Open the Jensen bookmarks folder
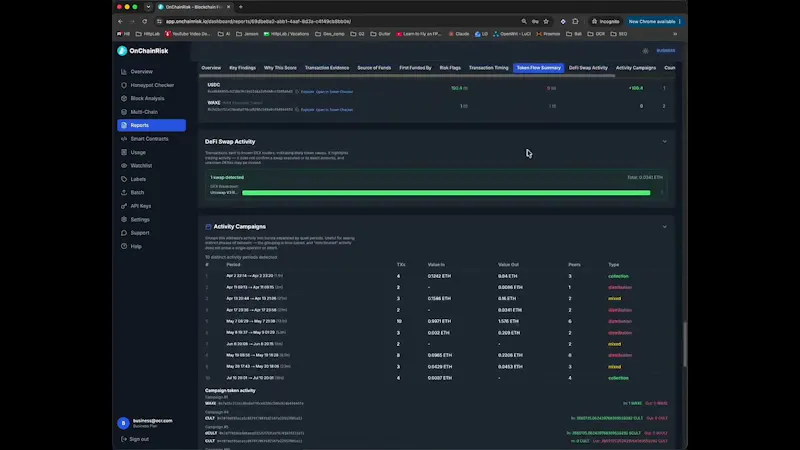The height and width of the screenshot is (450, 800). point(248,34)
